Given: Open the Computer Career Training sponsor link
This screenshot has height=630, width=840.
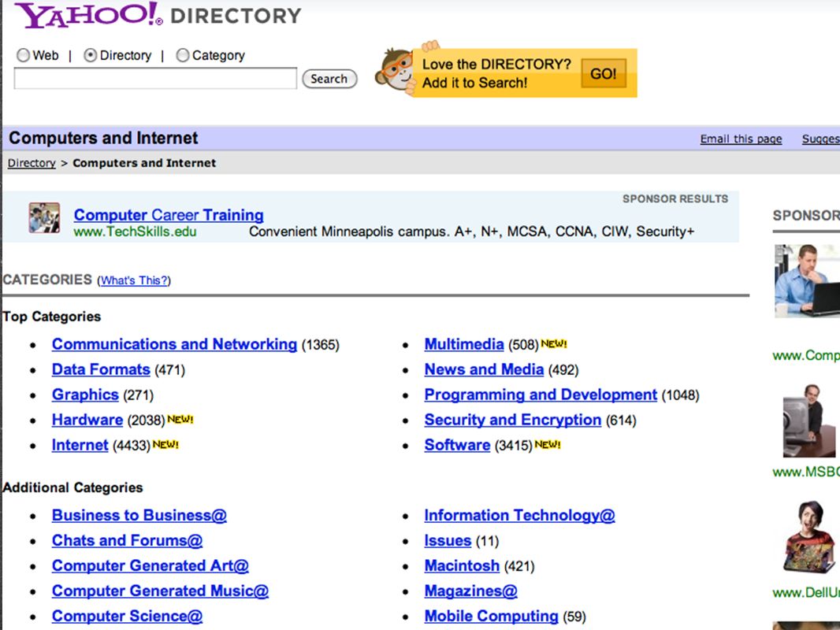Looking at the screenshot, I should pos(169,215).
